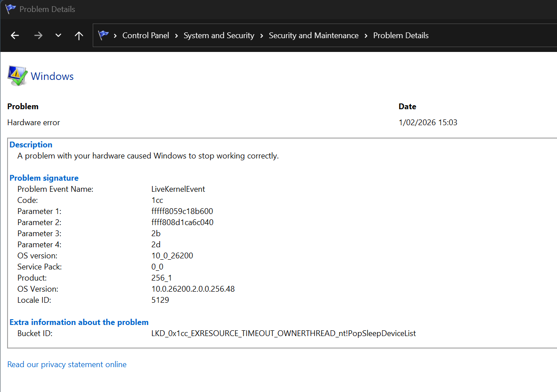Screen dimensions: 557x392
Task: Select Parameter 1 value fffff8059c18b600
Action: click(182, 211)
